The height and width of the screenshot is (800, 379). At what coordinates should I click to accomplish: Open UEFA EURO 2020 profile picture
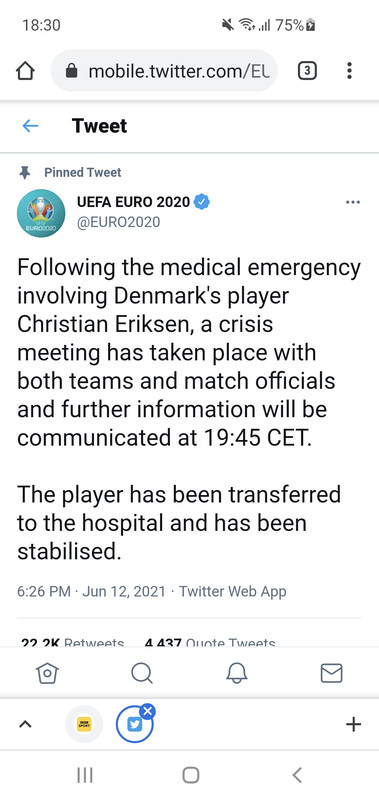(x=41, y=213)
